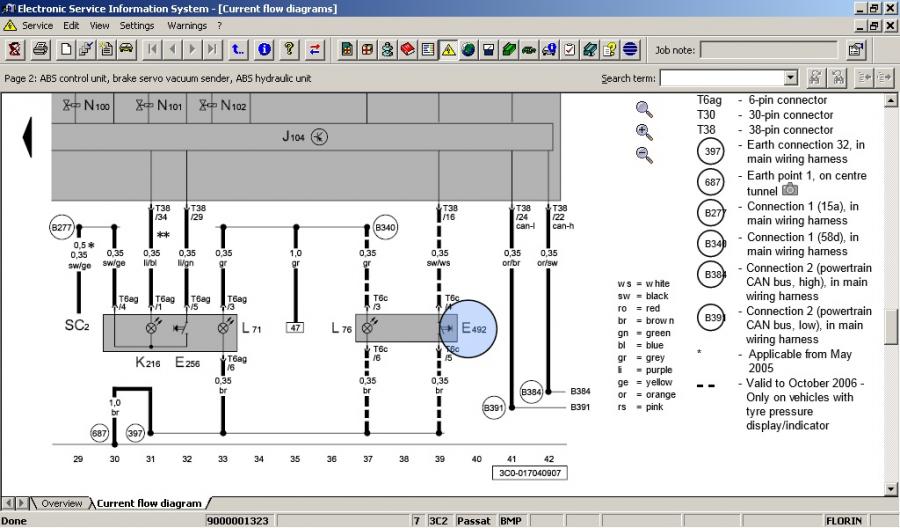This screenshot has width=900, height=528.
Task: Click the red and blue arrows swap icon
Action: 315,49
